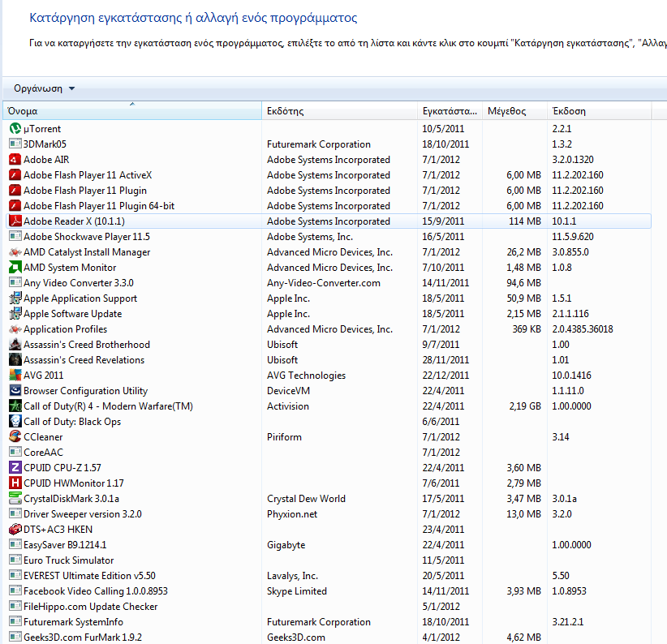
Task: Select Facebook Video Calling 1.0.0.8953
Action: 96,590
